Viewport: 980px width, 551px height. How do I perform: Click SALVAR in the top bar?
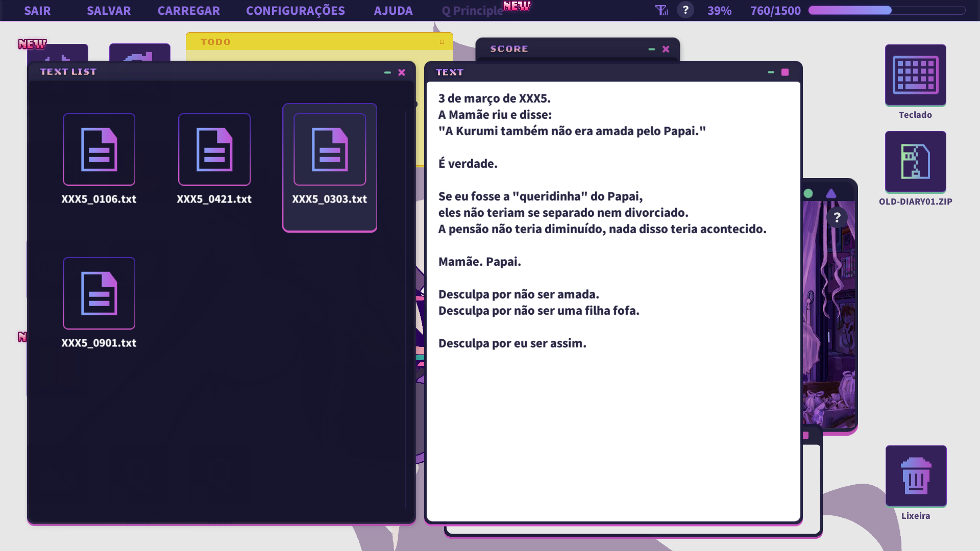(109, 11)
